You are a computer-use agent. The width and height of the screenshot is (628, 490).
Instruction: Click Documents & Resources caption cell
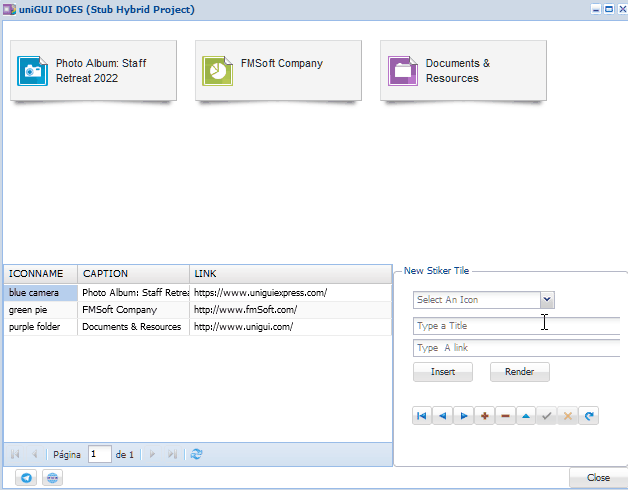pos(133,327)
